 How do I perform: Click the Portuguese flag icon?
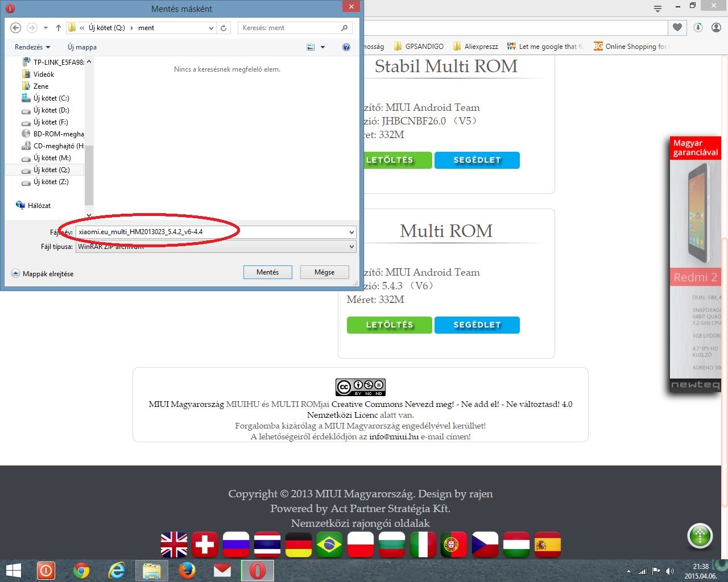[x=453, y=544]
